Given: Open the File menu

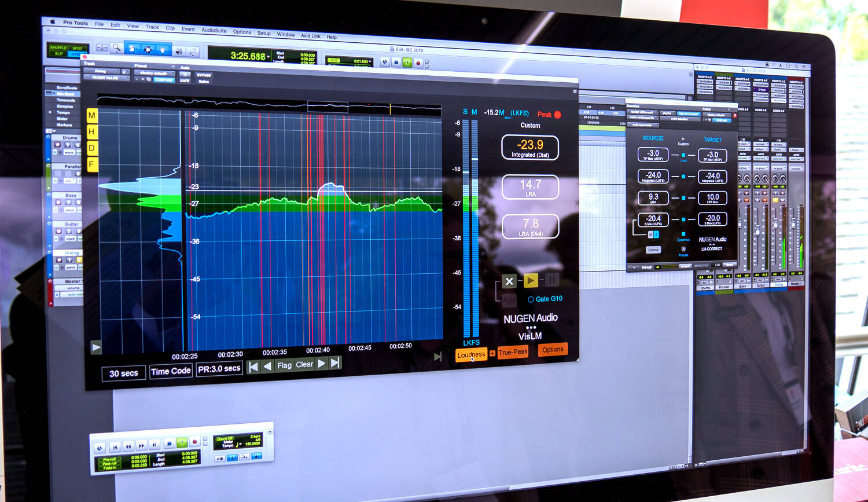Looking at the screenshot, I should click(99, 24).
